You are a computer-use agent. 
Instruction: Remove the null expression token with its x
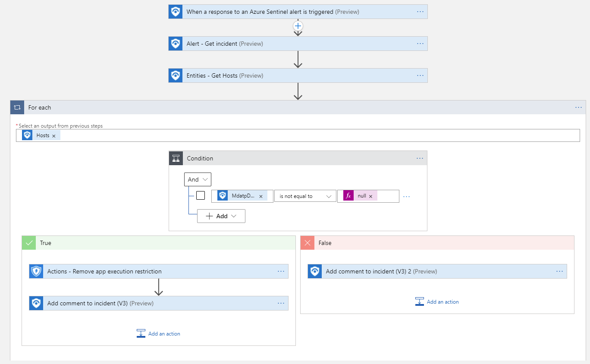370,196
